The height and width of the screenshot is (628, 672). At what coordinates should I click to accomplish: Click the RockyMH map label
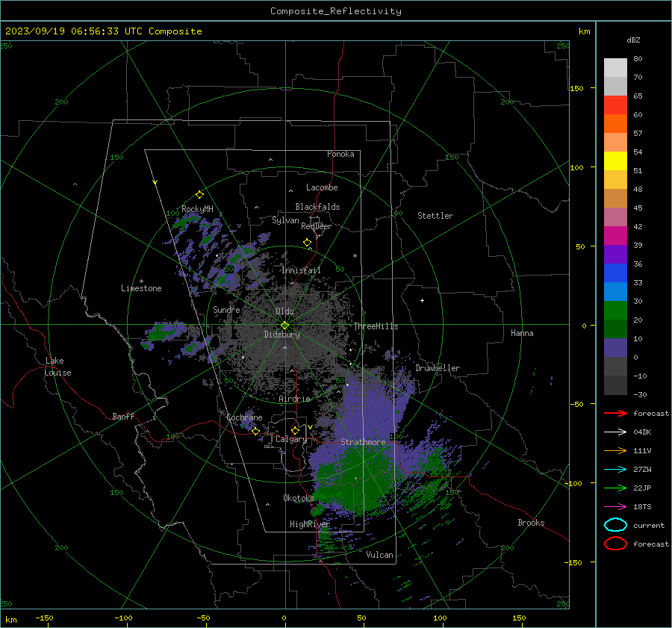point(197,209)
